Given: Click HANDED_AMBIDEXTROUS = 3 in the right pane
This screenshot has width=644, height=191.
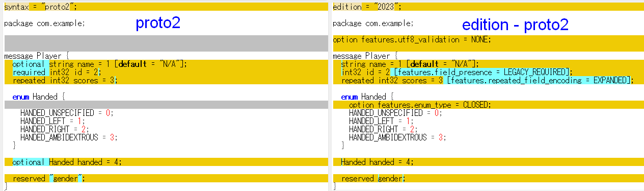Looking at the screenshot, I should coord(398,137).
